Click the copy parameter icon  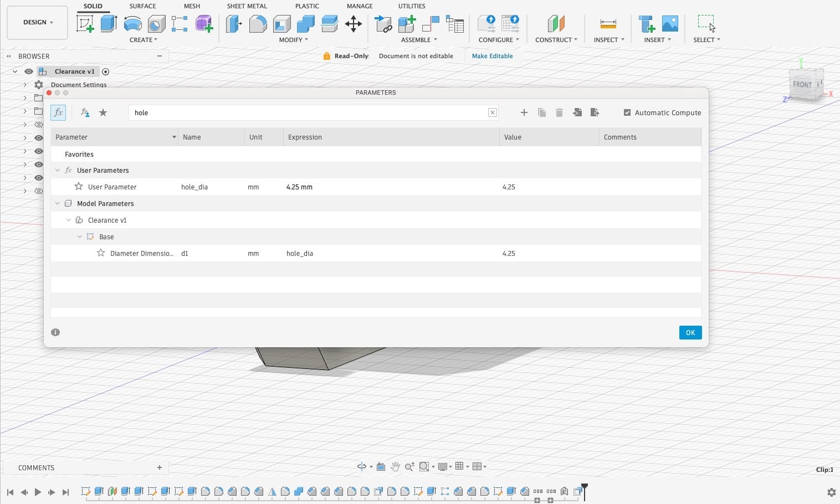point(542,112)
